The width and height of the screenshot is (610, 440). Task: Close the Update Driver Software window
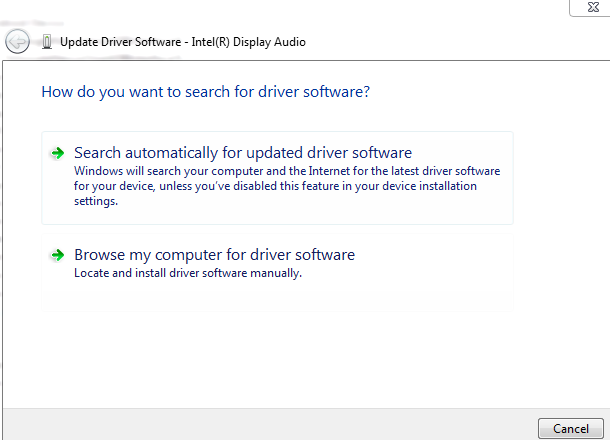coord(592,7)
